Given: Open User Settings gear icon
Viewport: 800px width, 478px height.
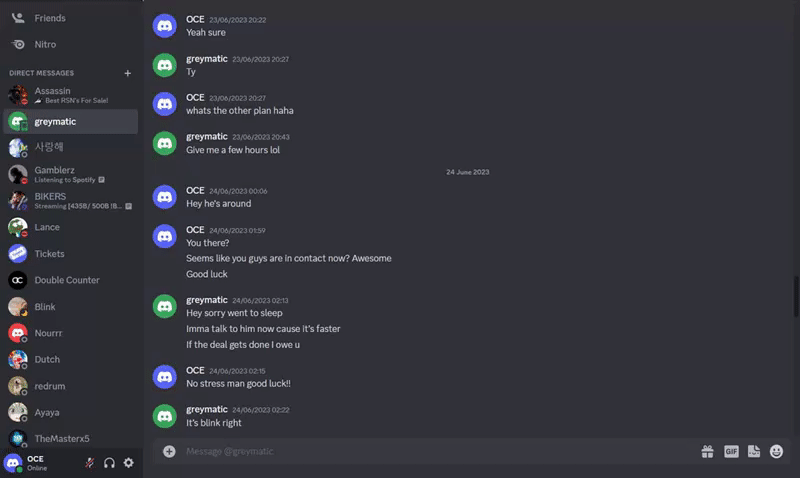Looking at the screenshot, I should [x=129, y=463].
